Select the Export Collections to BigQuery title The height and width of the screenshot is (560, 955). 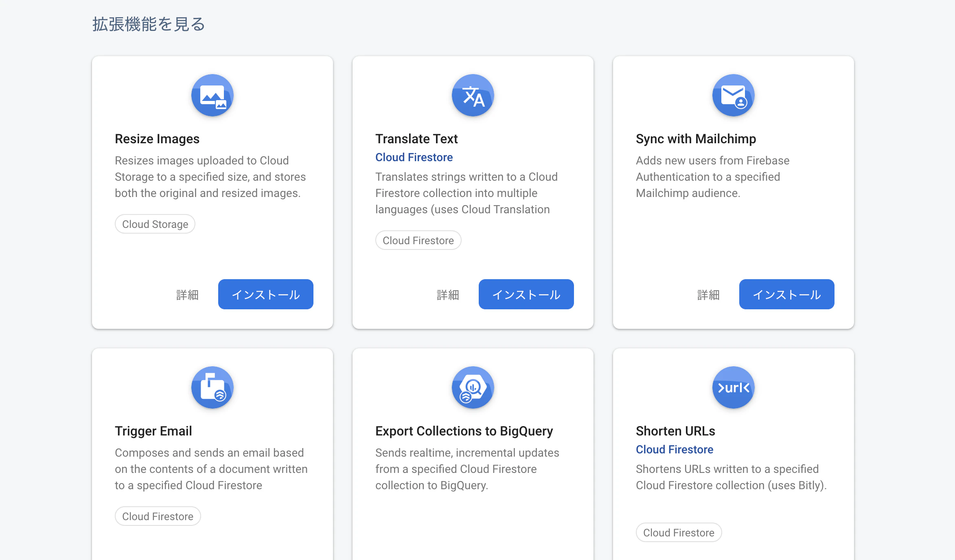click(464, 431)
